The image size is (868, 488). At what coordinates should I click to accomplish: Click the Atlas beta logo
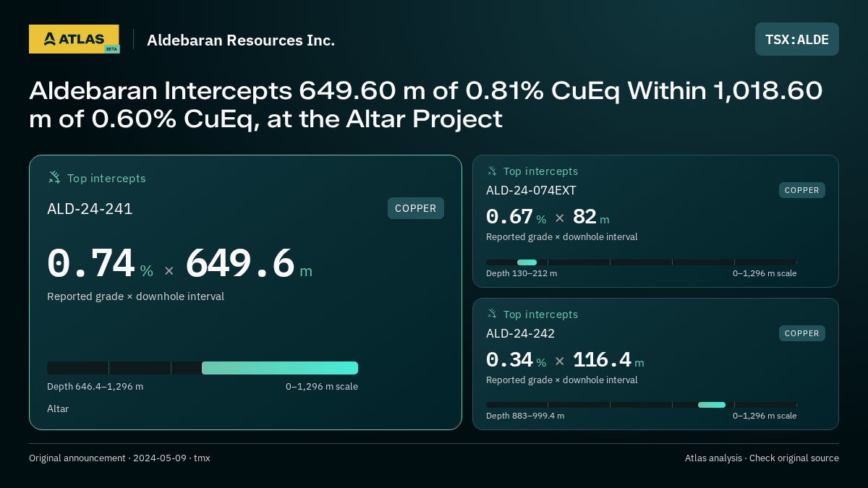(x=74, y=39)
